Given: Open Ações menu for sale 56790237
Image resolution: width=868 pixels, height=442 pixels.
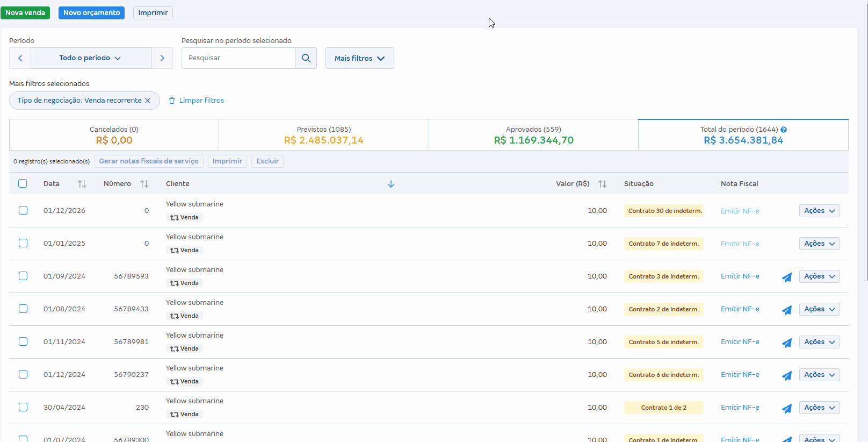Looking at the screenshot, I should (x=819, y=375).
